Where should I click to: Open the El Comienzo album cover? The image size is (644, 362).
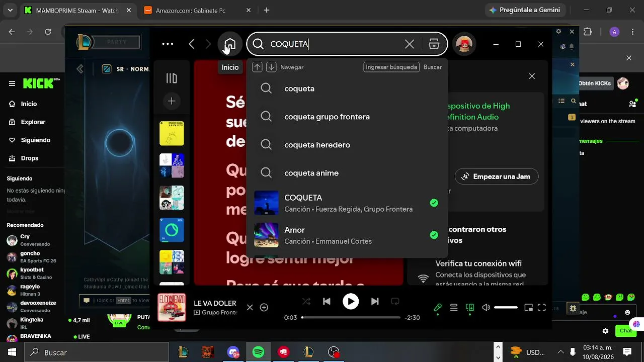click(x=172, y=307)
